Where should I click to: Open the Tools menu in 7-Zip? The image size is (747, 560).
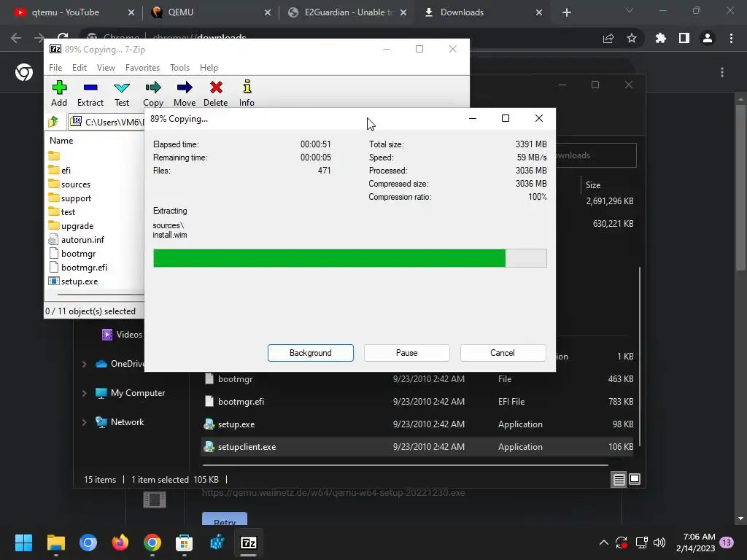click(x=179, y=68)
